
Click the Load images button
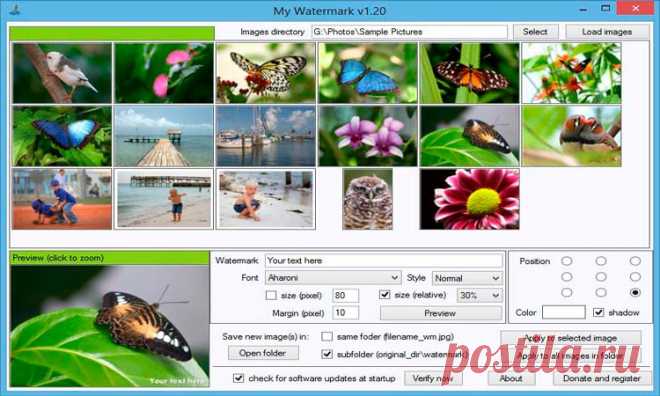point(607,32)
